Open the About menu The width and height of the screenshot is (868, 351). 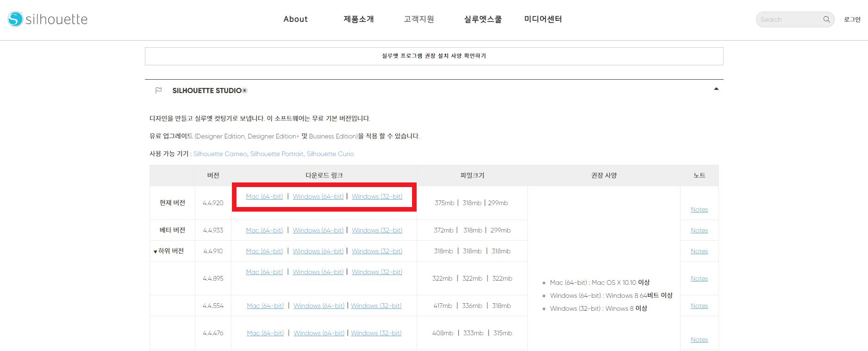pos(295,19)
